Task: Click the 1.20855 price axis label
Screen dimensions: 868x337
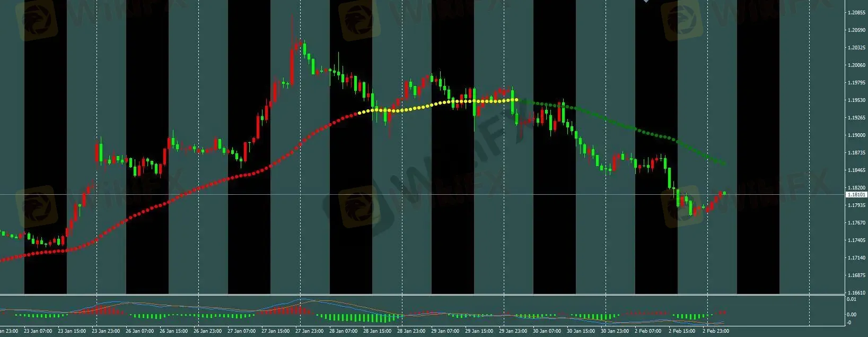Action: pyautogui.click(x=857, y=12)
